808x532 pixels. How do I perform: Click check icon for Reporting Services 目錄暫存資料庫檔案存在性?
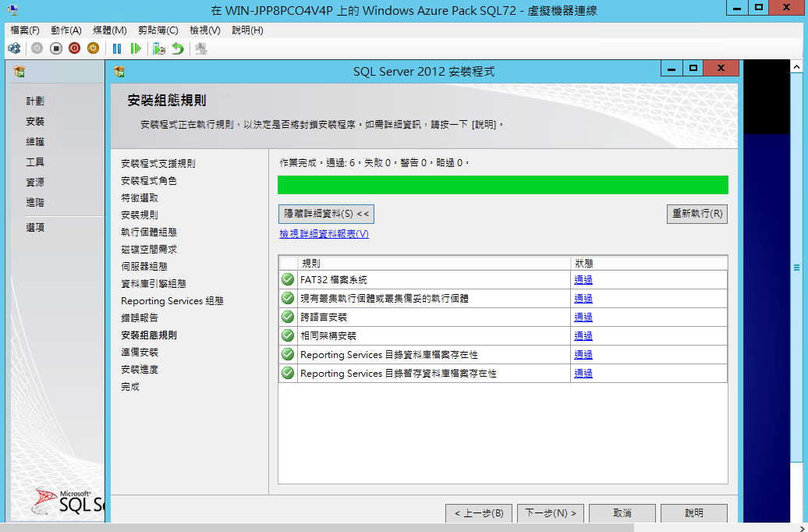[x=288, y=373]
